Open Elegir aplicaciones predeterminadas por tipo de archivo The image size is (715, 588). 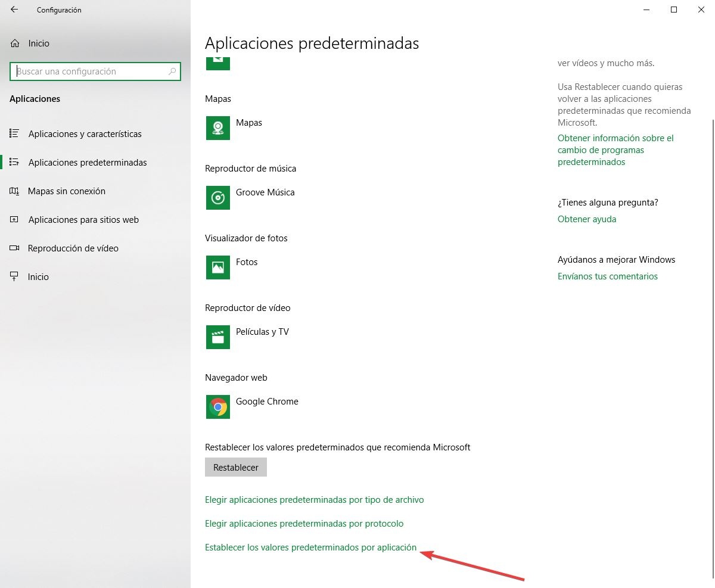(x=315, y=500)
